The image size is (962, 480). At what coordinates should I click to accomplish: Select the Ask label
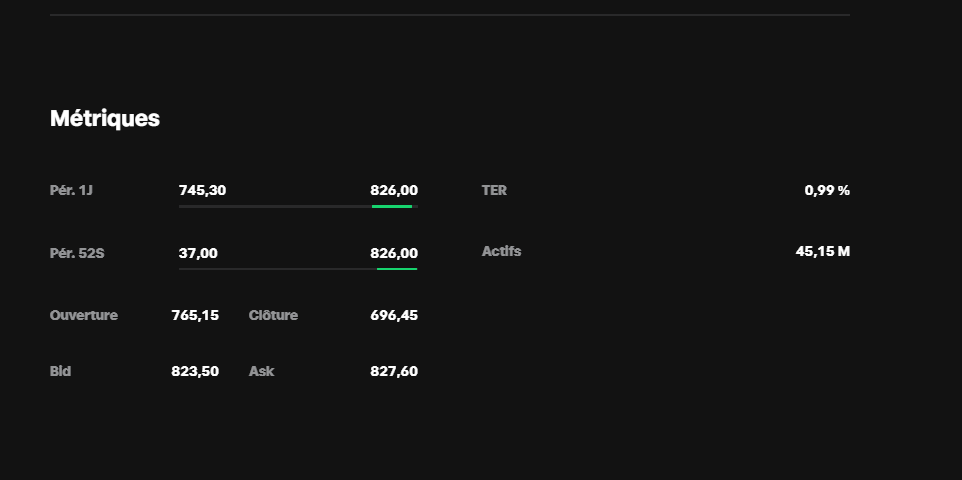[x=261, y=371]
